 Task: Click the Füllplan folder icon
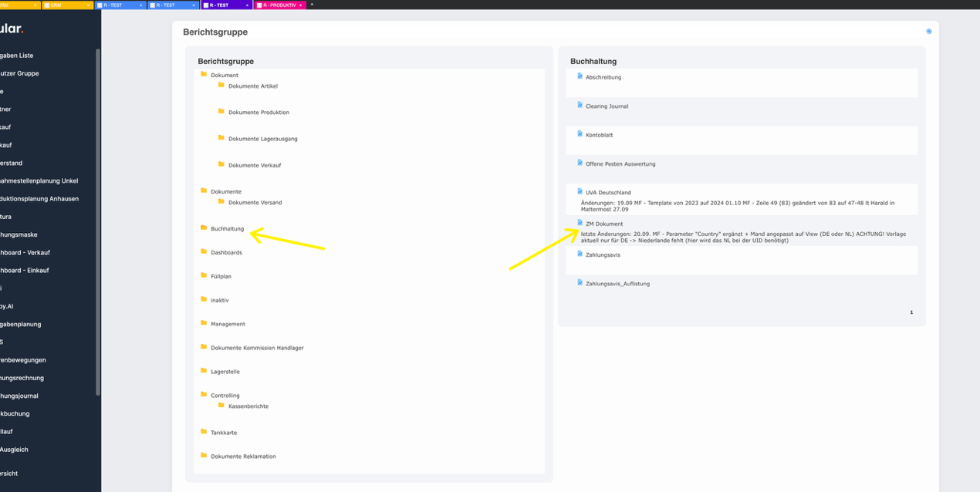click(x=204, y=276)
